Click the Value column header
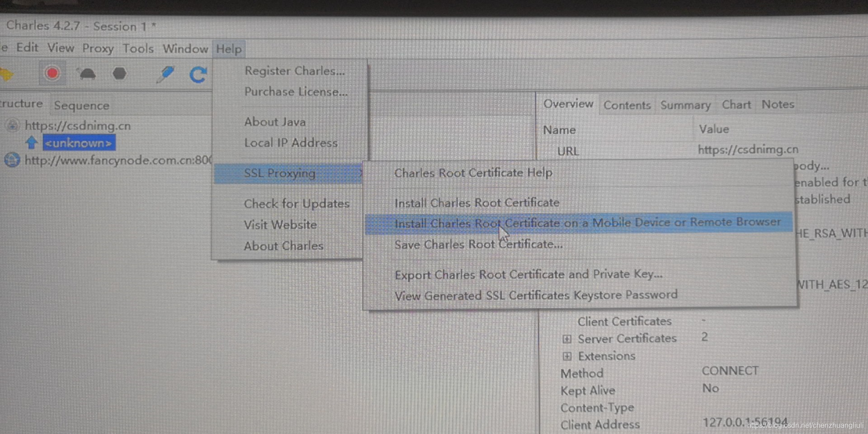 pyautogui.click(x=714, y=129)
